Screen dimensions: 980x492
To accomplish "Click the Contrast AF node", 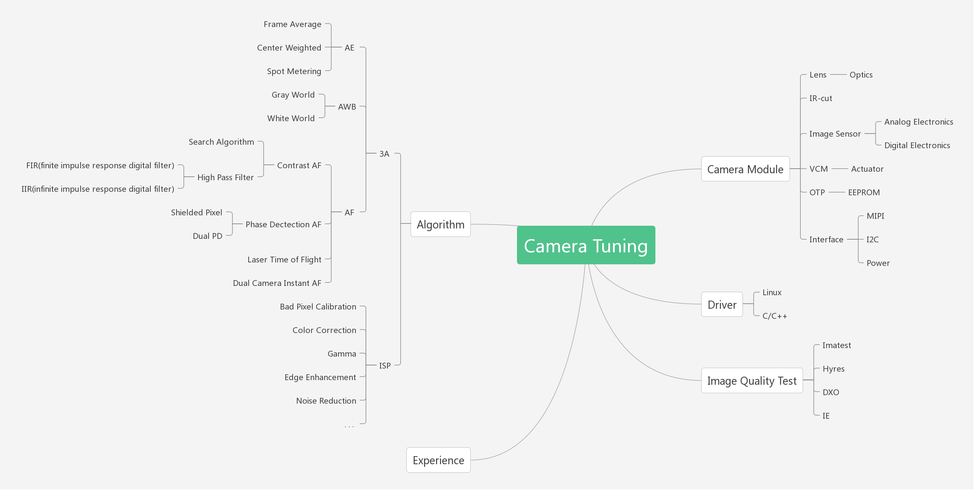I will point(299,165).
